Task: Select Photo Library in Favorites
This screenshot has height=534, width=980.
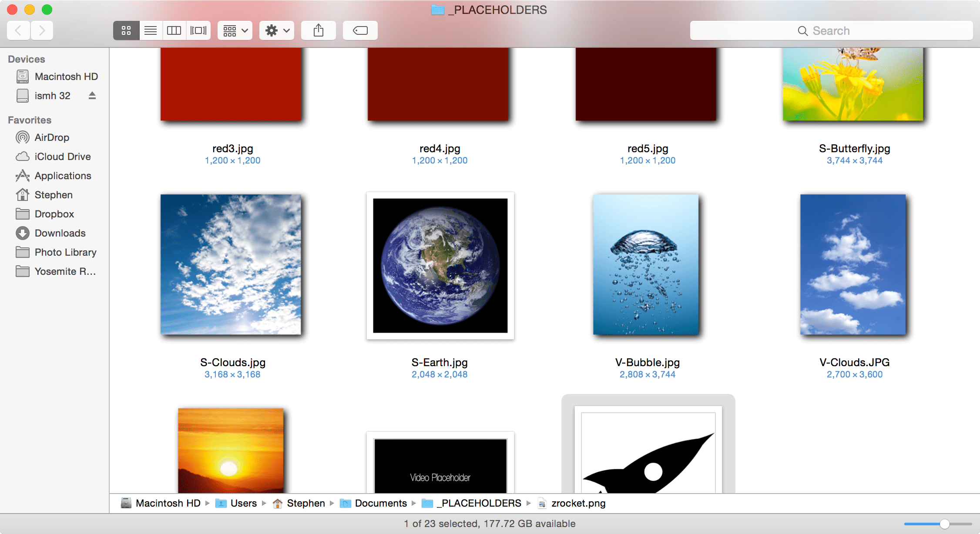Action: coord(65,252)
